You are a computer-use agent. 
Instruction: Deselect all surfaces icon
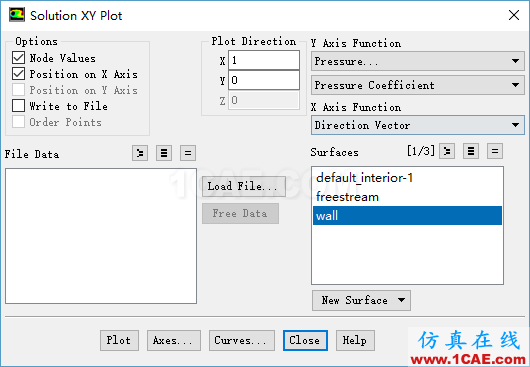click(x=495, y=151)
